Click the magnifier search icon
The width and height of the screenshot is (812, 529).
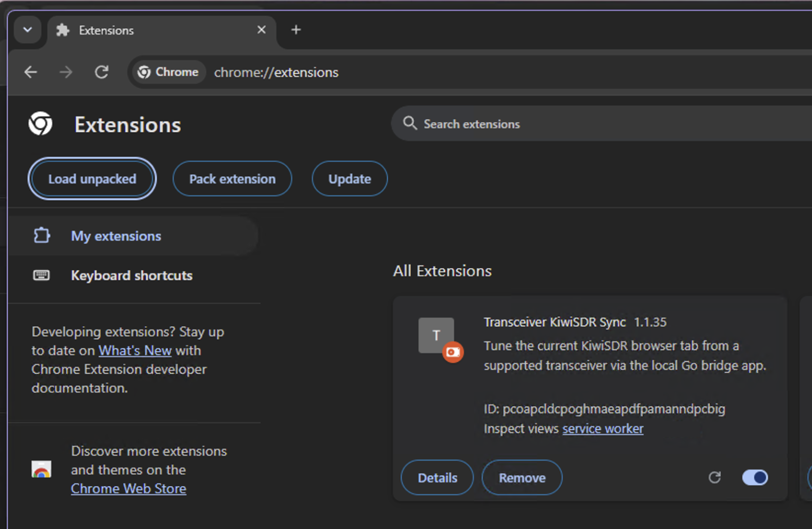410,123
